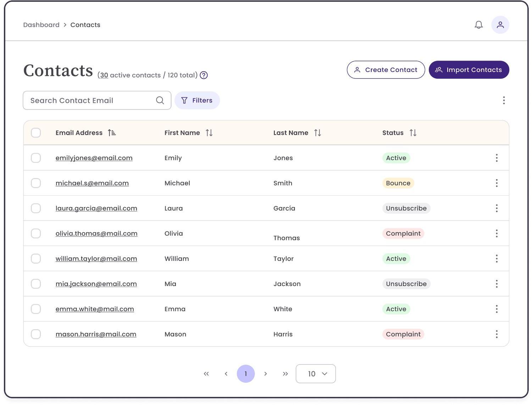Click the notification bell icon
Screen dimensions: 532x405
[x=478, y=25]
